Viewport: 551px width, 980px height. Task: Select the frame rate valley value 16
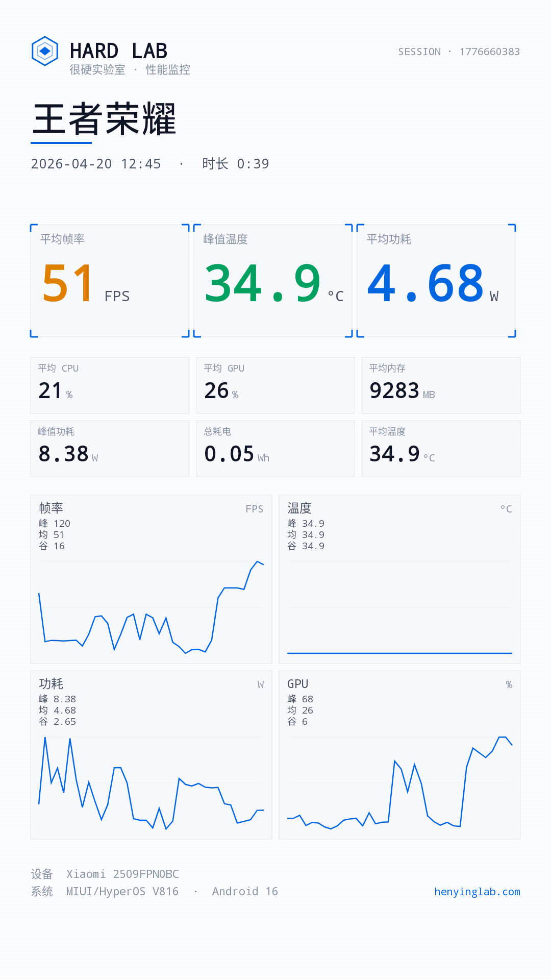(59, 546)
